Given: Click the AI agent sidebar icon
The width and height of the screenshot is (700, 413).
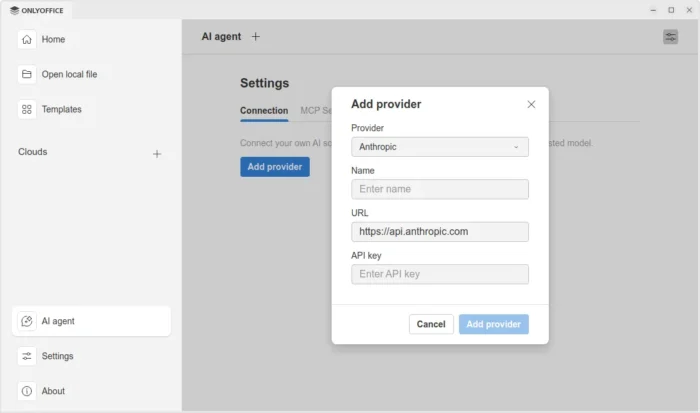Looking at the screenshot, I should [27, 321].
